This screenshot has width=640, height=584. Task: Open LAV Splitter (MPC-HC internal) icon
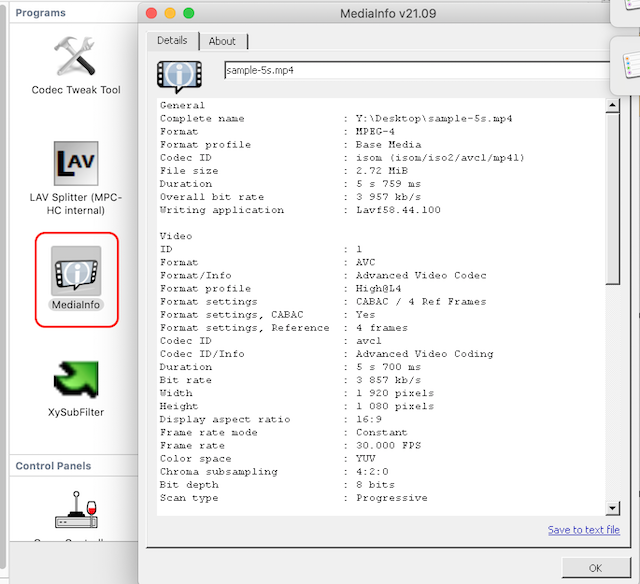click(76, 163)
